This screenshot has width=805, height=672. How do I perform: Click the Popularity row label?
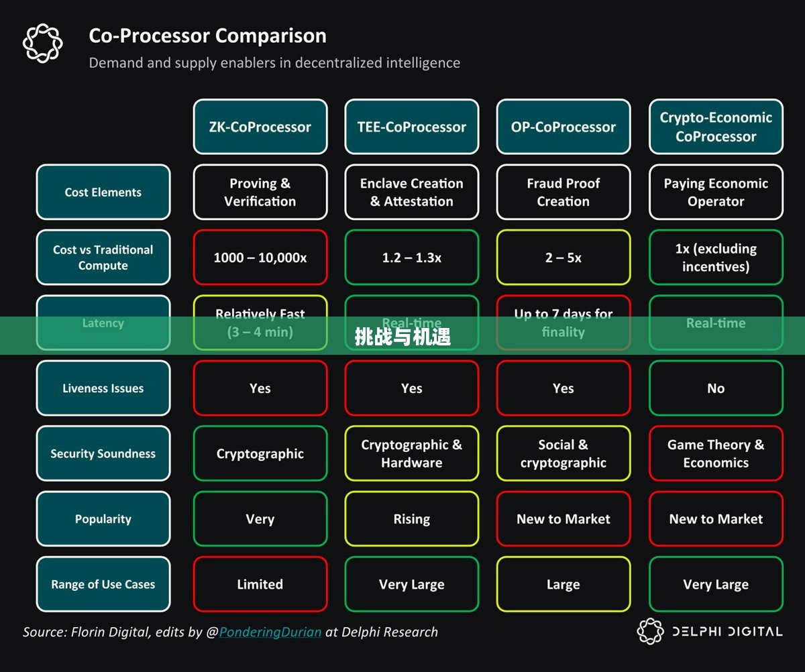tap(103, 519)
